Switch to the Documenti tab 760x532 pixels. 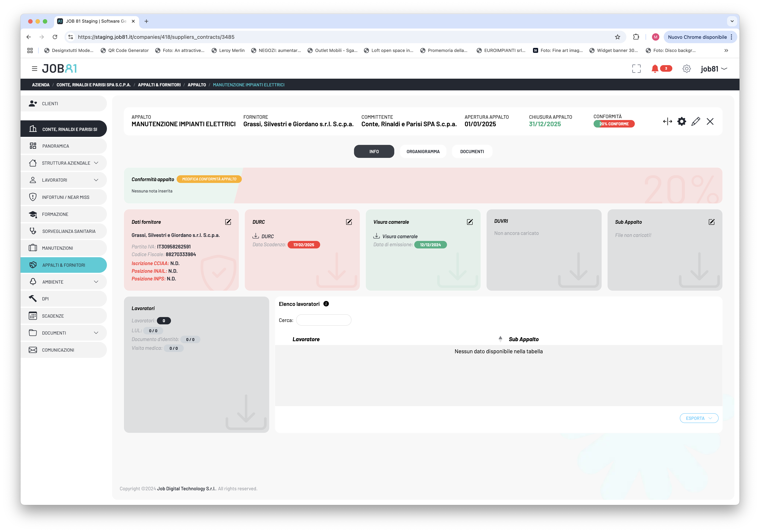[x=472, y=151]
